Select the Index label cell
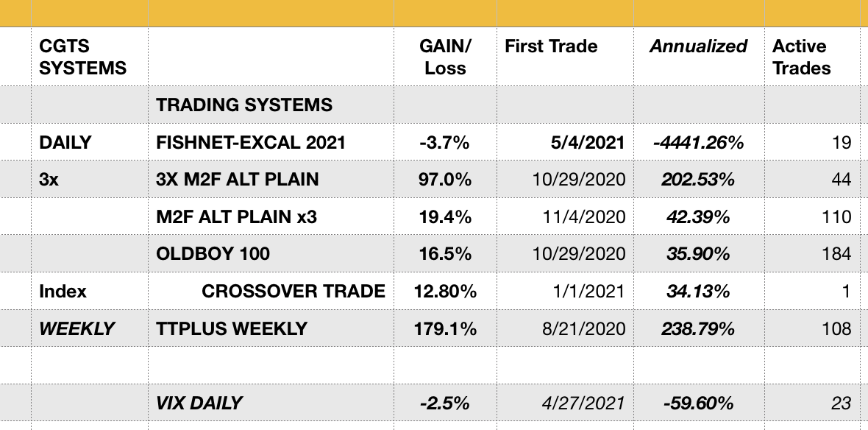Image resolution: width=868 pixels, height=430 pixels. (63, 291)
